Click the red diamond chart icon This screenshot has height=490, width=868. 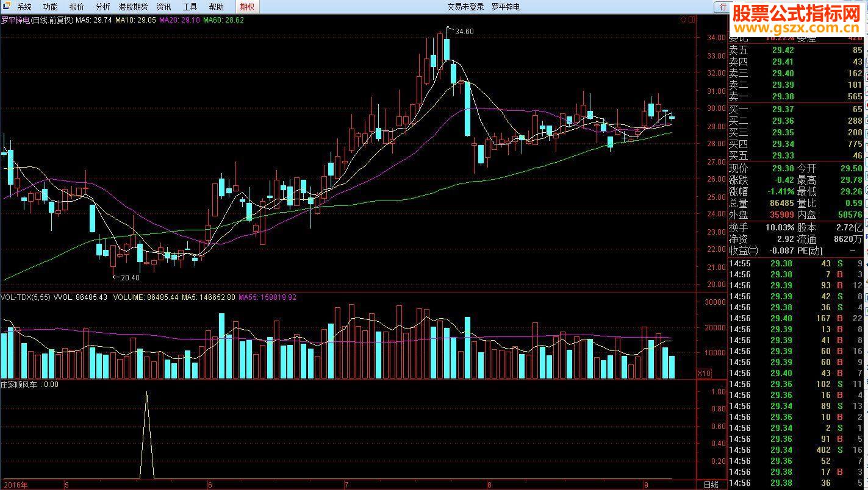[x=683, y=20]
